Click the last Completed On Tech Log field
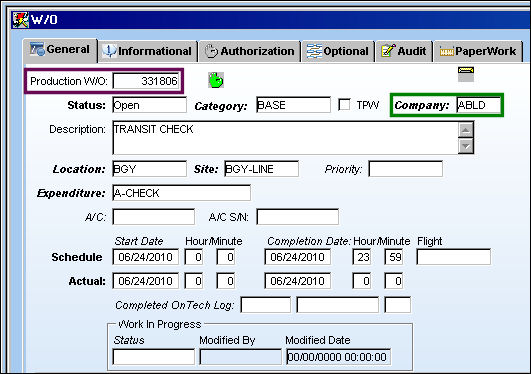The image size is (531, 374). click(x=398, y=305)
